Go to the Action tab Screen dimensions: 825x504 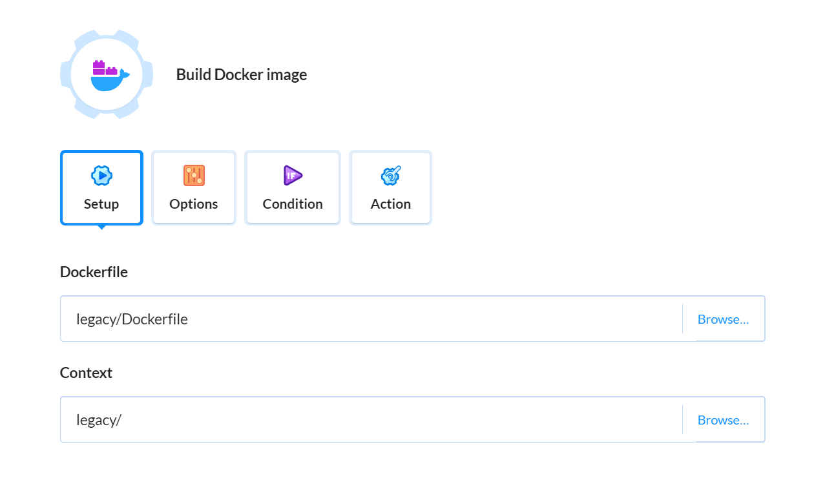(391, 188)
